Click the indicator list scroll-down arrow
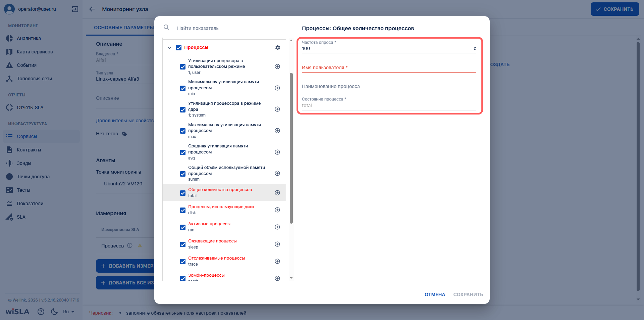 click(291, 278)
